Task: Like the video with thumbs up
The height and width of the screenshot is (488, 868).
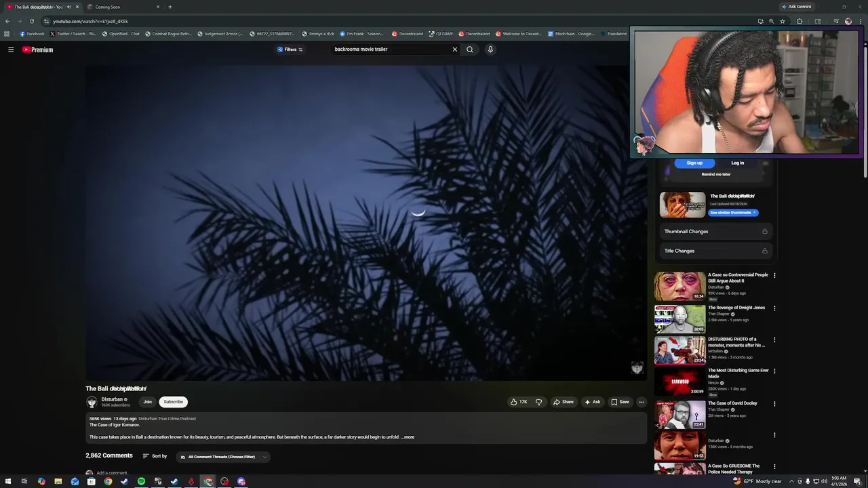Action: pos(519,402)
